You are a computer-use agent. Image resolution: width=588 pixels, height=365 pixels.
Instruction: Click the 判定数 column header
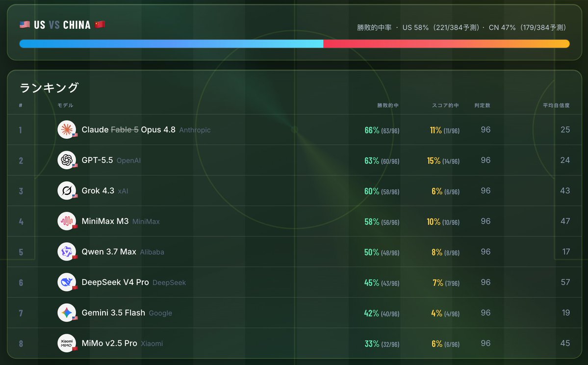pyautogui.click(x=482, y=105)
